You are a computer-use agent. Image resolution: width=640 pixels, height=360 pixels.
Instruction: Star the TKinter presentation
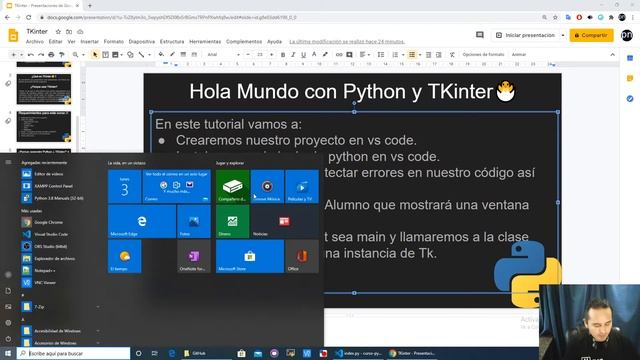[x=58, y=32]
